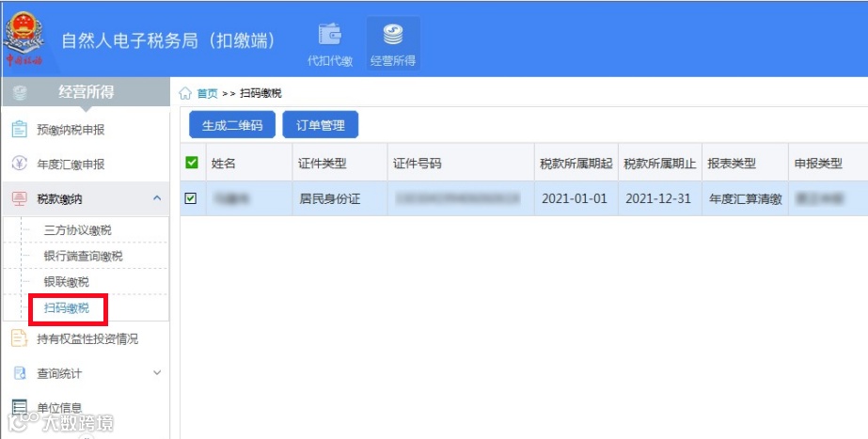Collapse the 税款缴纳 menu chevron
The width and height of the screenshot is (868, 439).
point(157,198)
